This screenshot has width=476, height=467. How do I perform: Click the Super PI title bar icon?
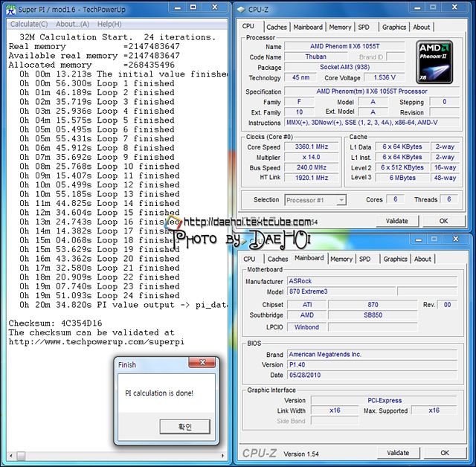10,10
